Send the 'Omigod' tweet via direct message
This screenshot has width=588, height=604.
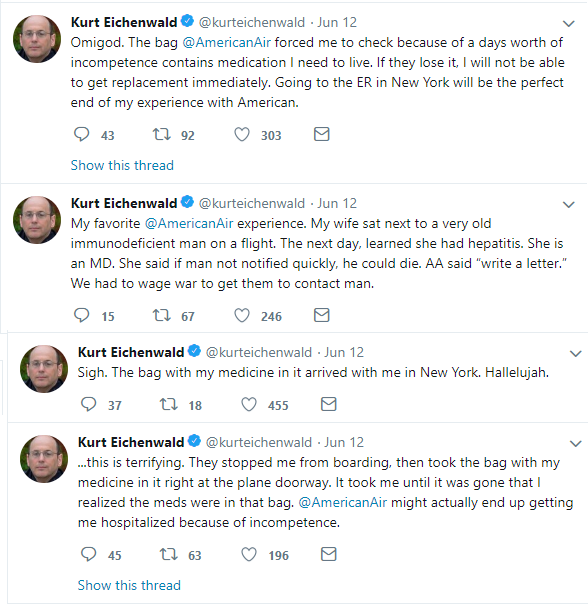(x=322, y=134)
